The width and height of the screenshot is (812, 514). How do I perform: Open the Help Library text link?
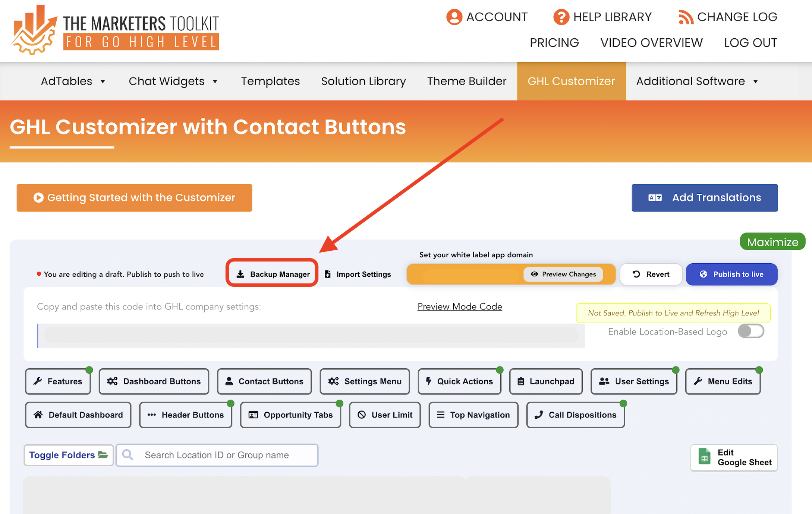tap(612, 17)
